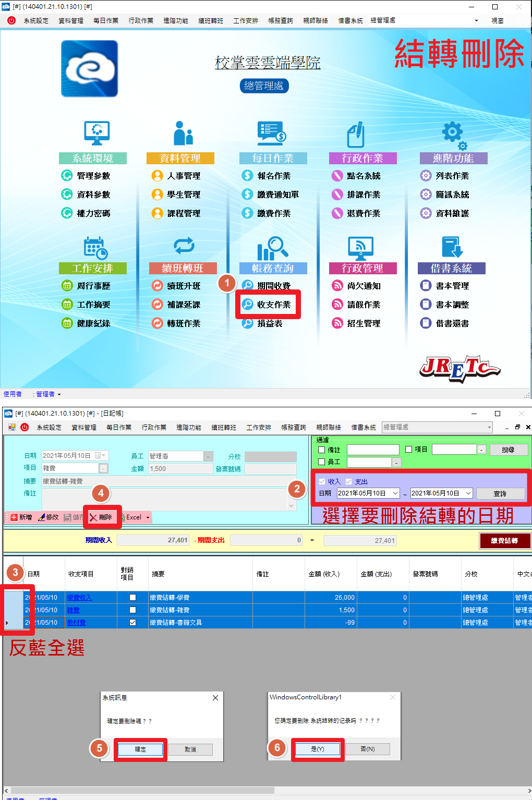The height and width of the screenshot is (800, 532).
Task: Click the blue cloud logo of 校掌雲
Action: click(89, 69)
